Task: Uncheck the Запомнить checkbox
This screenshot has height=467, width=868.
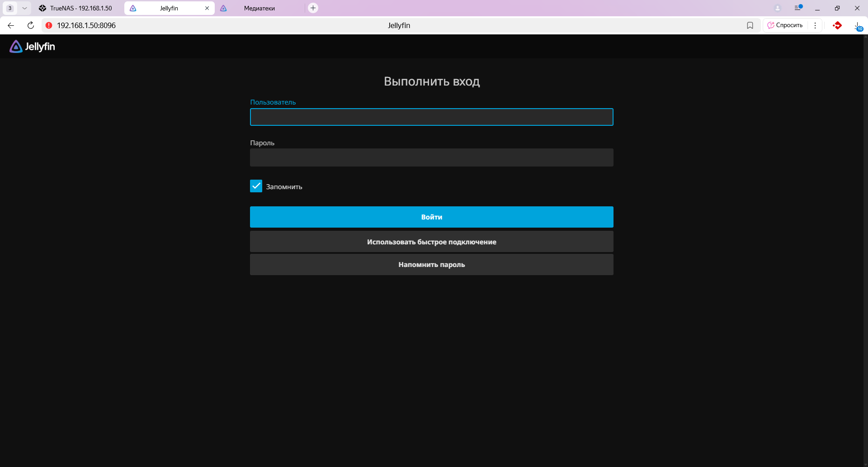Action: coord(256,186)
